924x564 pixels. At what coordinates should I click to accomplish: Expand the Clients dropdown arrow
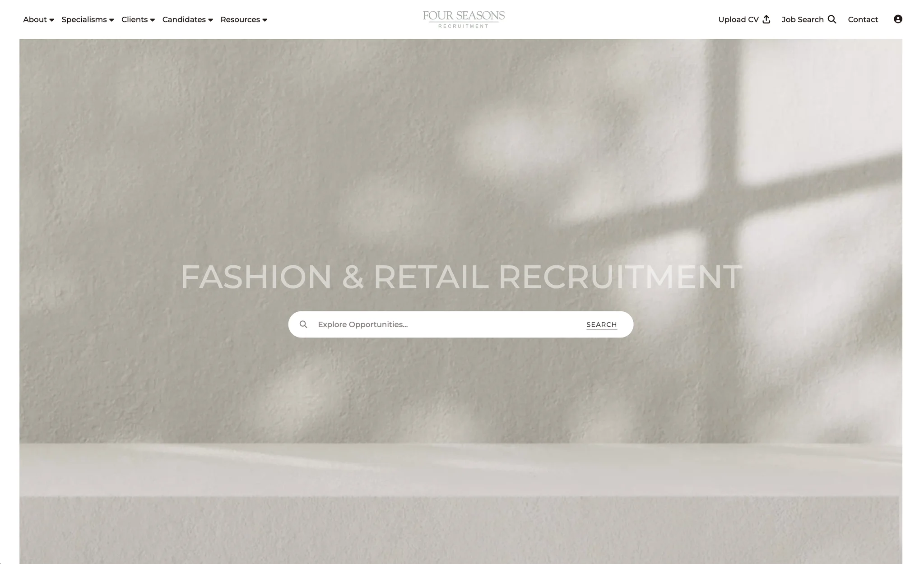[x=152, y=20]
